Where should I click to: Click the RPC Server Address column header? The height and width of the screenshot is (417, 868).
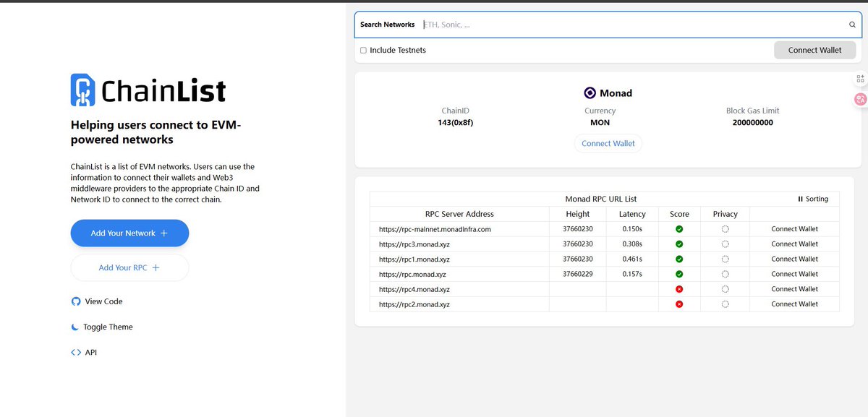coord(459,214)
